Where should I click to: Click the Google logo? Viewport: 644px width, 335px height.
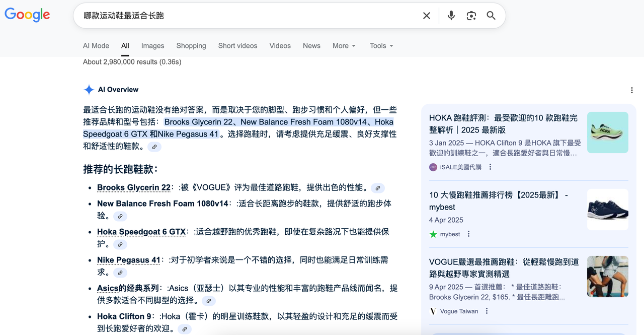point(27,15)
